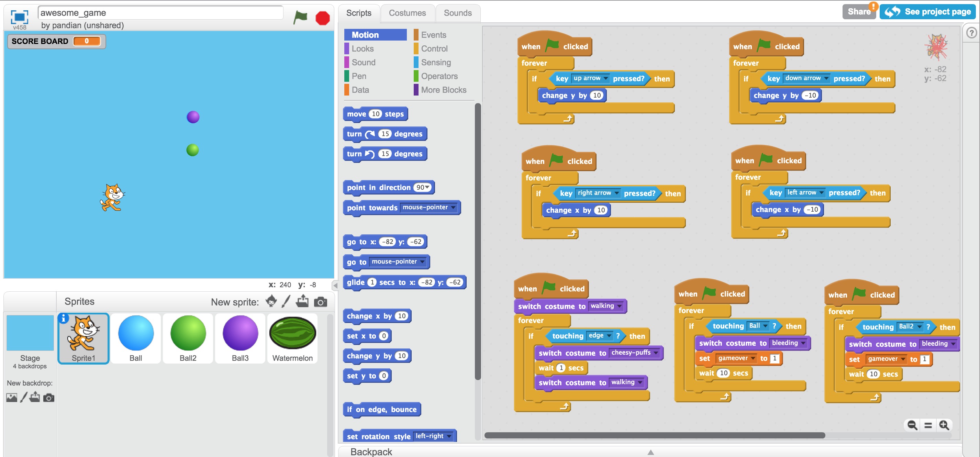Click the red stop sign button
Viewport: 980px width, 457px height.
coord(323,18)
